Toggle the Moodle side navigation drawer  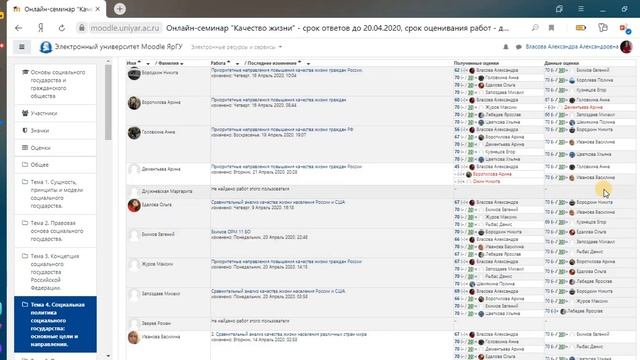point(22,47)
